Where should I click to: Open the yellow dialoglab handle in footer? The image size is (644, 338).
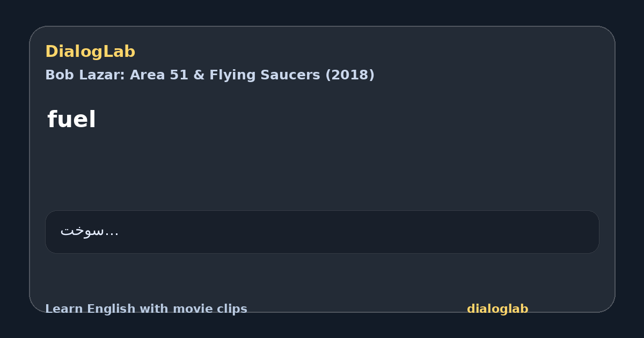[x=497, y=309]
